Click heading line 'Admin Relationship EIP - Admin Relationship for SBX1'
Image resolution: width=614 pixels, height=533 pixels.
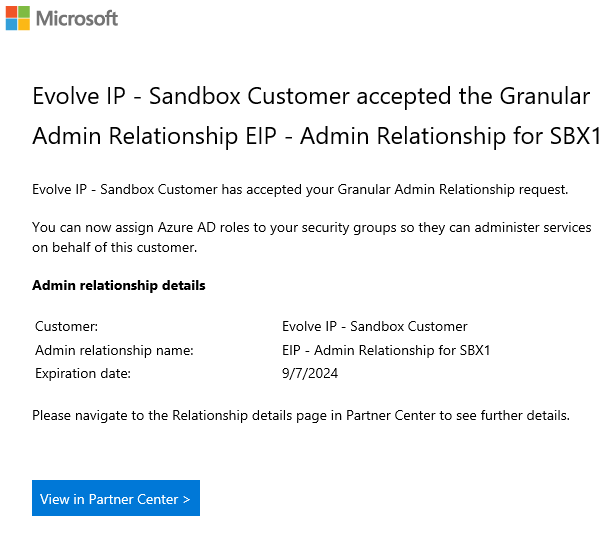point(316,136)
